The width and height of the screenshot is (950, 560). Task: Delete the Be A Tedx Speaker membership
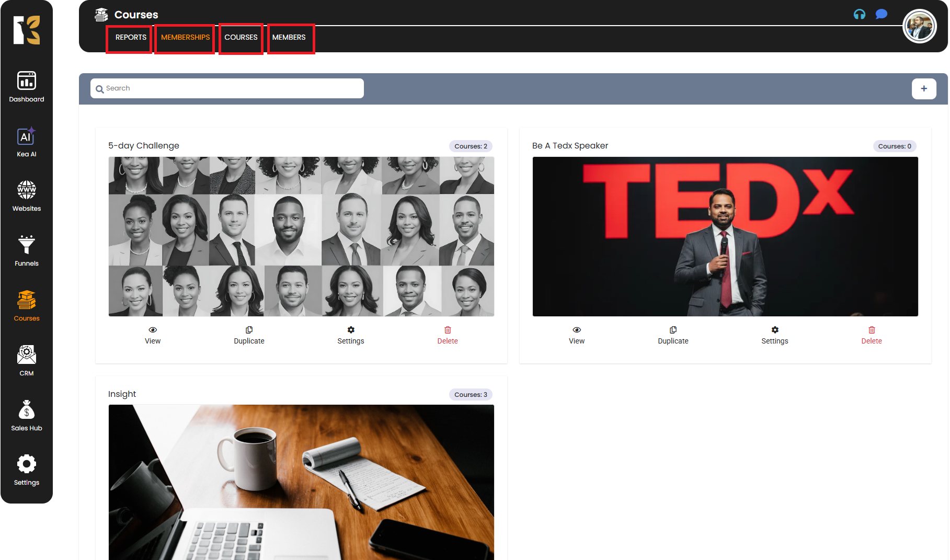pos(871,335)
